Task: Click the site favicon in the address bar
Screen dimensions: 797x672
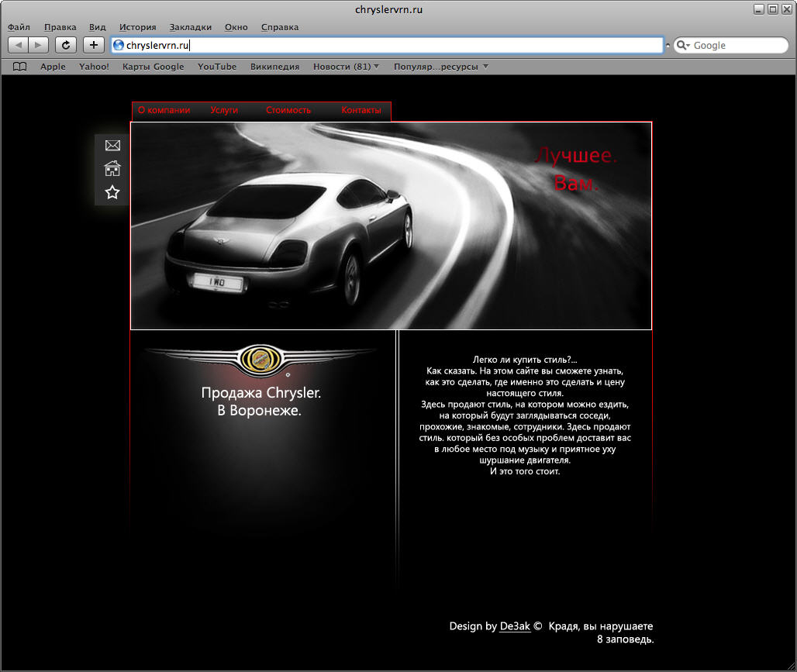Action: pos(117,45)
